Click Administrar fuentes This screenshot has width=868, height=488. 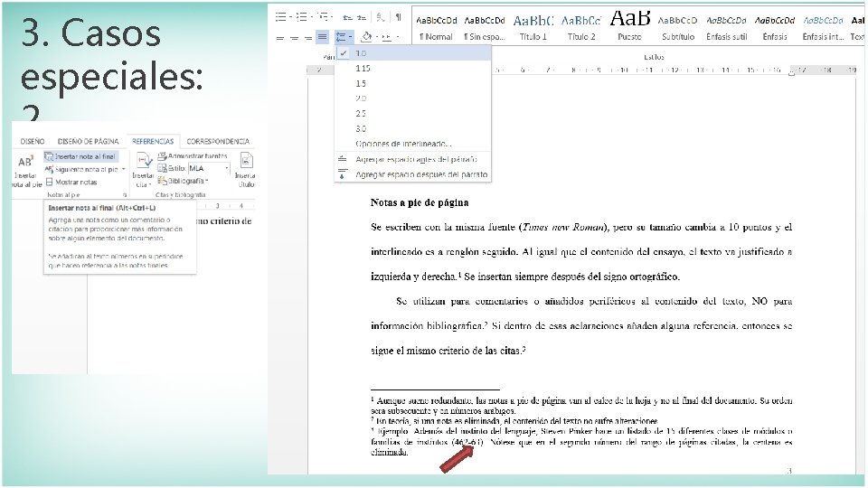coord(193,156)
